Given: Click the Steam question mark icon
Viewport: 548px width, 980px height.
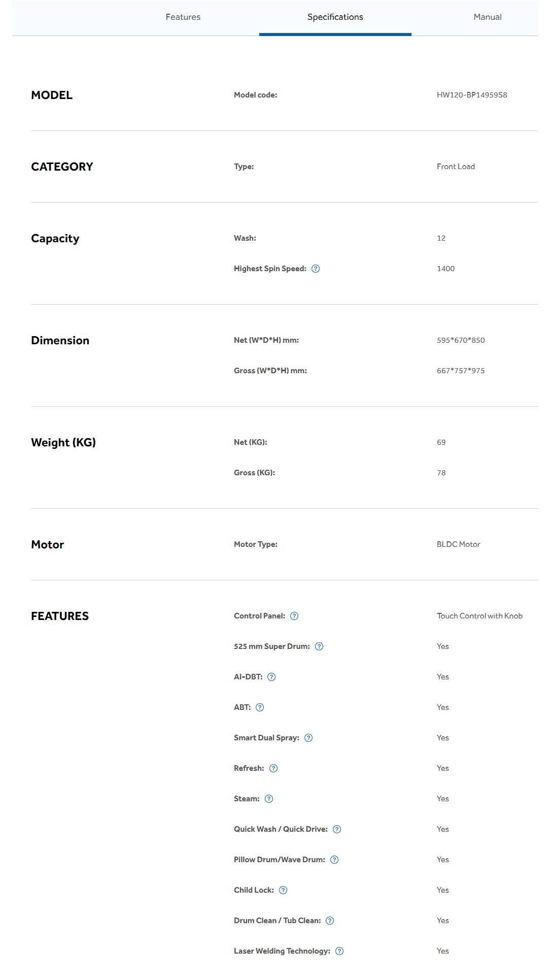Looking at the screenshot, I should point(269,799).
